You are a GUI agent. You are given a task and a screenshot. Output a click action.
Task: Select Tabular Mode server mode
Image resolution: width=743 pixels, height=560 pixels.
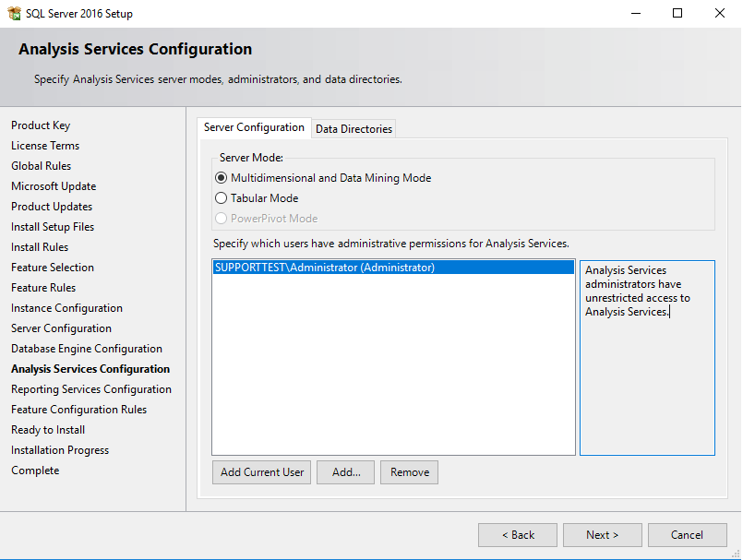click(x=221, y=197)
